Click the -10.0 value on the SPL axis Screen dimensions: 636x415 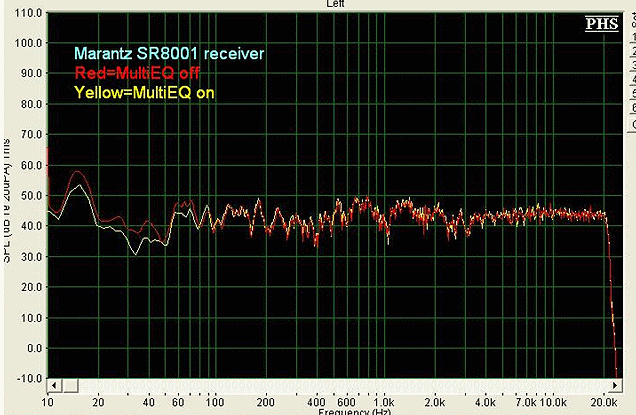point(29,378)
